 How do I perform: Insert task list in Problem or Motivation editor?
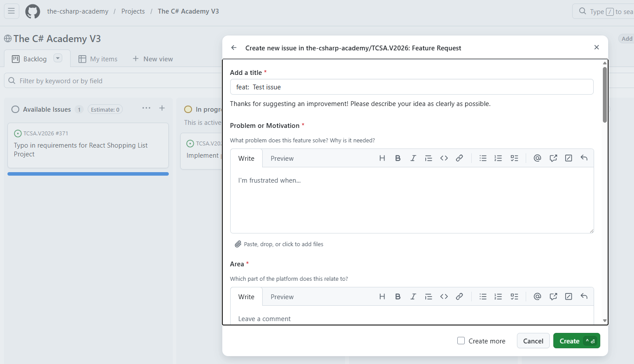514,158
